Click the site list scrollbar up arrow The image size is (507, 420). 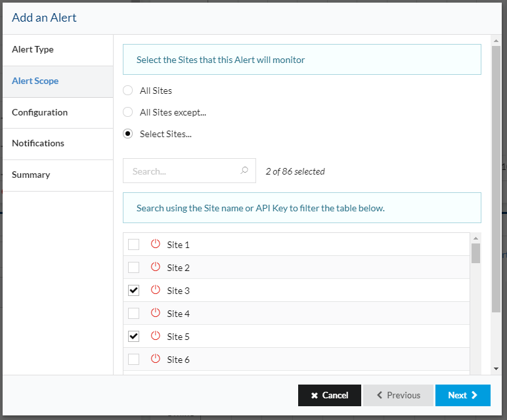(x=475, y=238)
